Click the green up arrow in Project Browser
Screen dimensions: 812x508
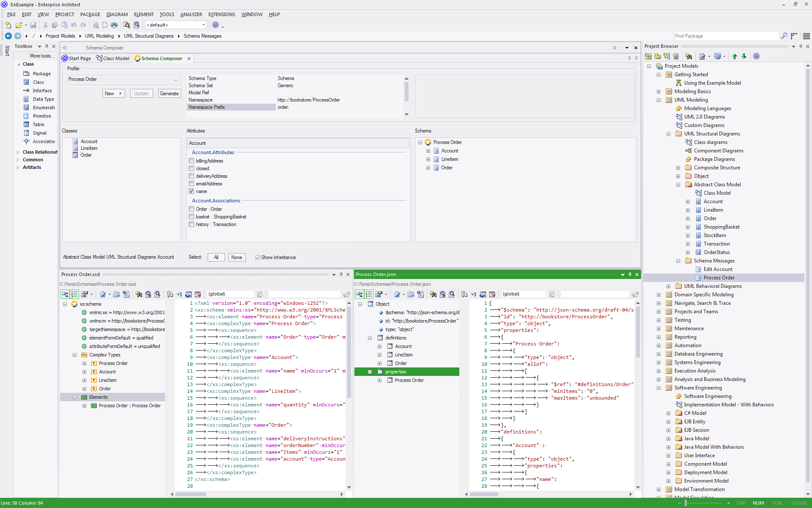[x=734, y=56]
